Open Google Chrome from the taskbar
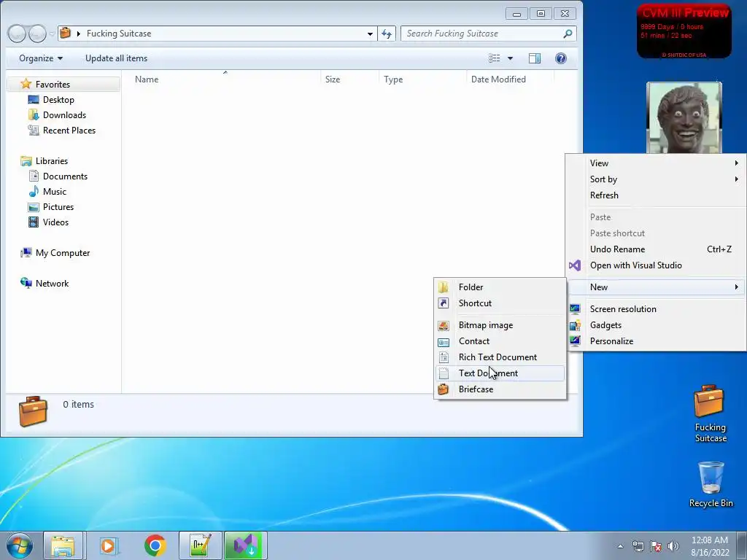 (155, 545)
